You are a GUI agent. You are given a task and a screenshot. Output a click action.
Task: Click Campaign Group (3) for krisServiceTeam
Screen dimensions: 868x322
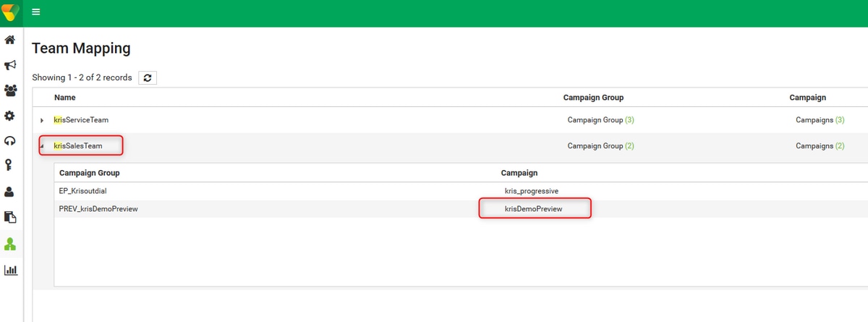tap(600, 119)
